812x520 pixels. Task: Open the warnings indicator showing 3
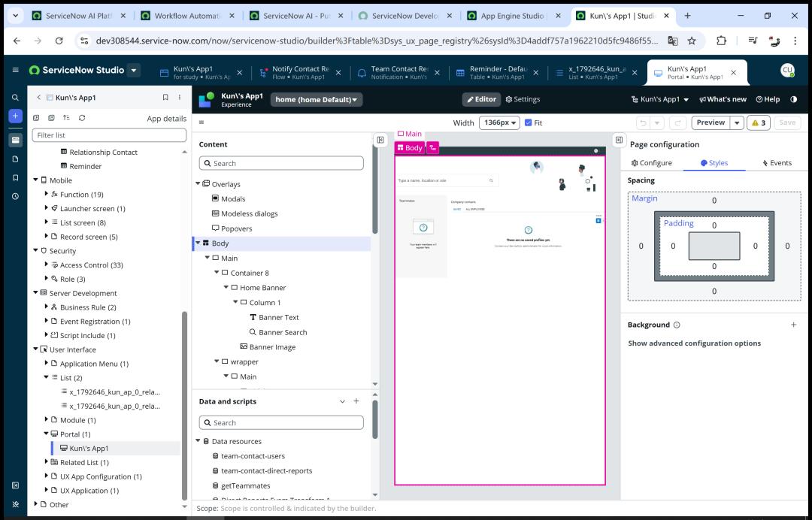point(759,122)
